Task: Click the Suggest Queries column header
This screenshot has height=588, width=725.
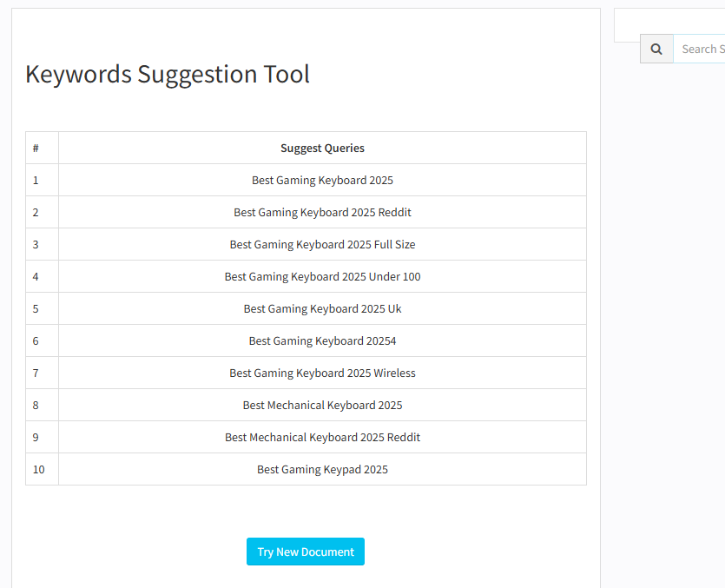Action: (x=322, y=148)
